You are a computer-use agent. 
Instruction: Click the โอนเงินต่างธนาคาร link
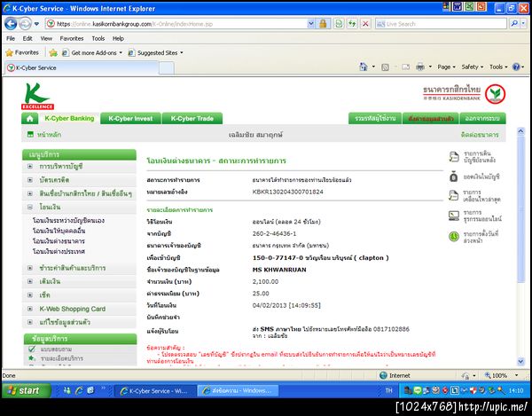pyautogui.click(x=59, y=241)
